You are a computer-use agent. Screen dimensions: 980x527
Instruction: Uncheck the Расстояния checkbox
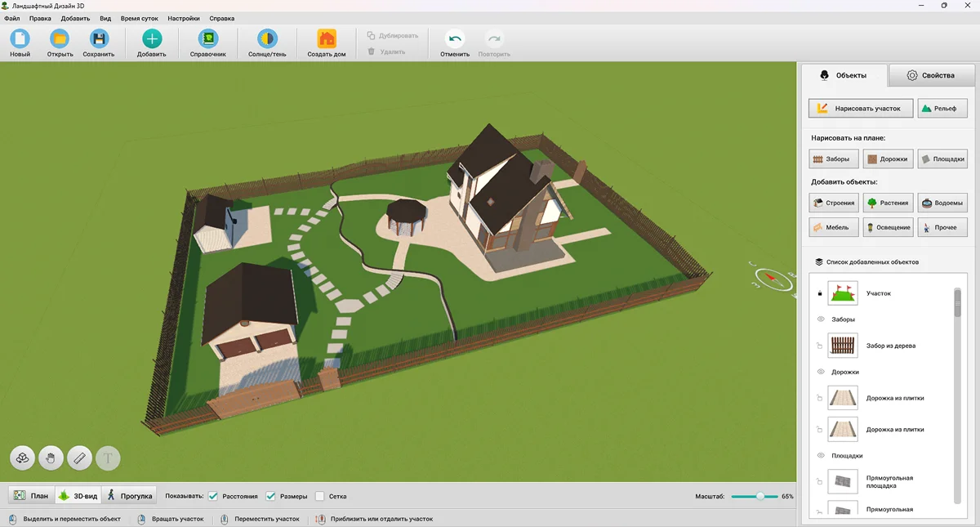pos(213,496)
